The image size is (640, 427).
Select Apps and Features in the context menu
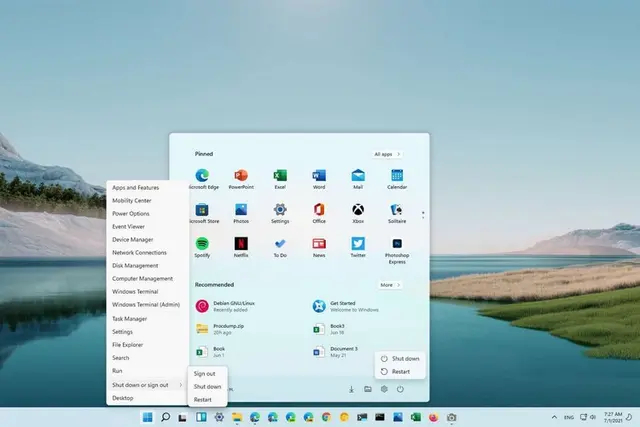(136, 187)
